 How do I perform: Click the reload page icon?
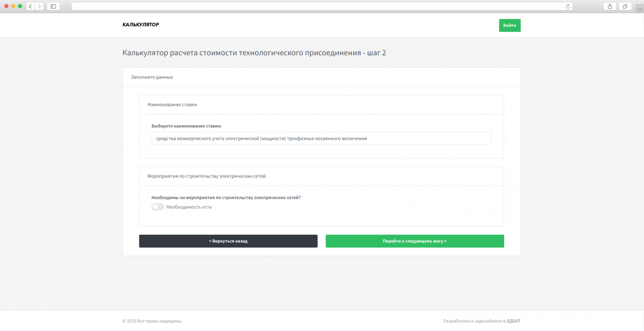pos(568,6)
